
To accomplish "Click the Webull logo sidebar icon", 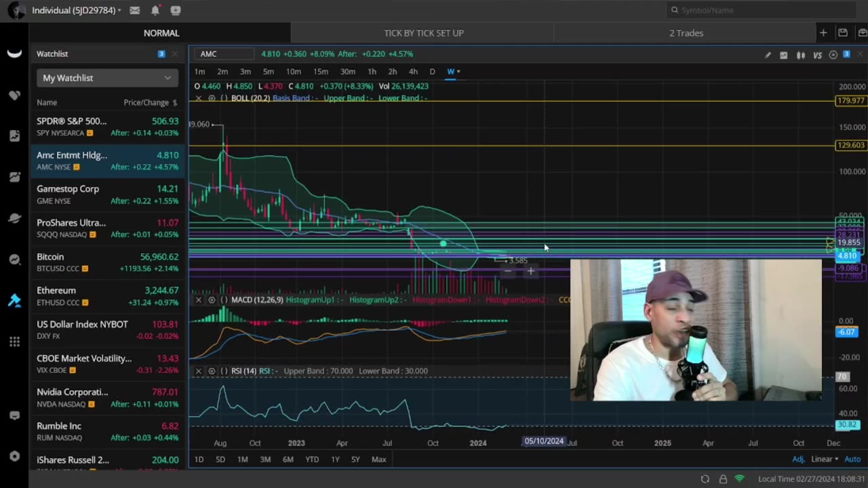I will coord(14,54).
